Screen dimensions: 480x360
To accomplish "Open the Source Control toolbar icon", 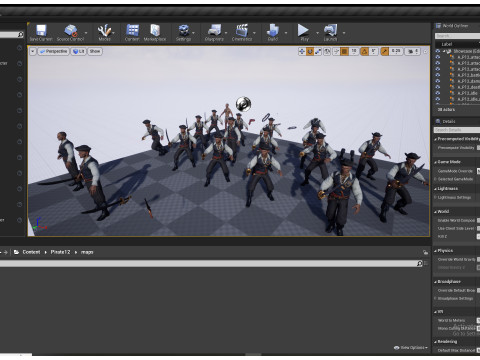I will [x=71, y=31].
